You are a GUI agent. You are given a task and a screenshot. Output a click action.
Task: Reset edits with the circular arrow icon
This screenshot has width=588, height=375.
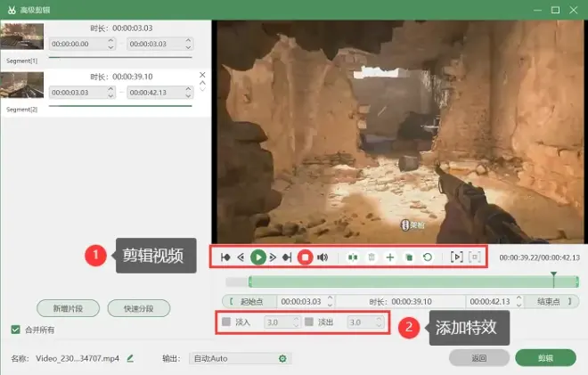(x=428, y=257)
